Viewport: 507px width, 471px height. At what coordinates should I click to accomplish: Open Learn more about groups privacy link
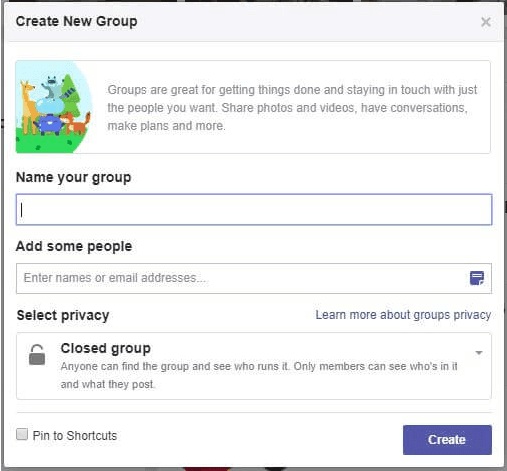(x=403, y=315)
